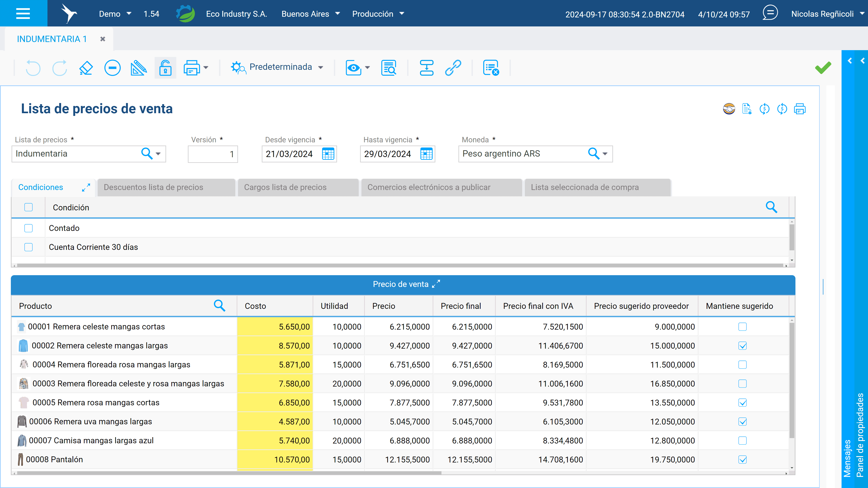Search products with Producto magnifier icon
Image resolution: width=868 pixels, height=488 pixels.
[x=219, y=306]
